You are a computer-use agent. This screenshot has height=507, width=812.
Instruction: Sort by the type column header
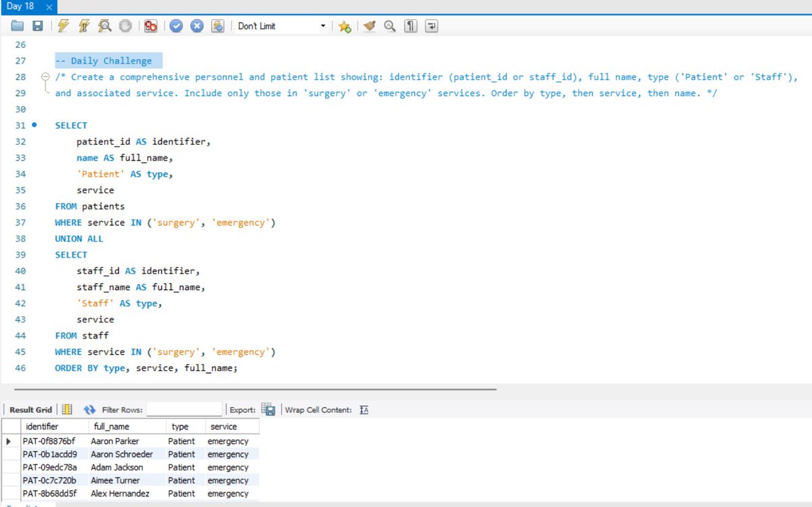point(185,426)
